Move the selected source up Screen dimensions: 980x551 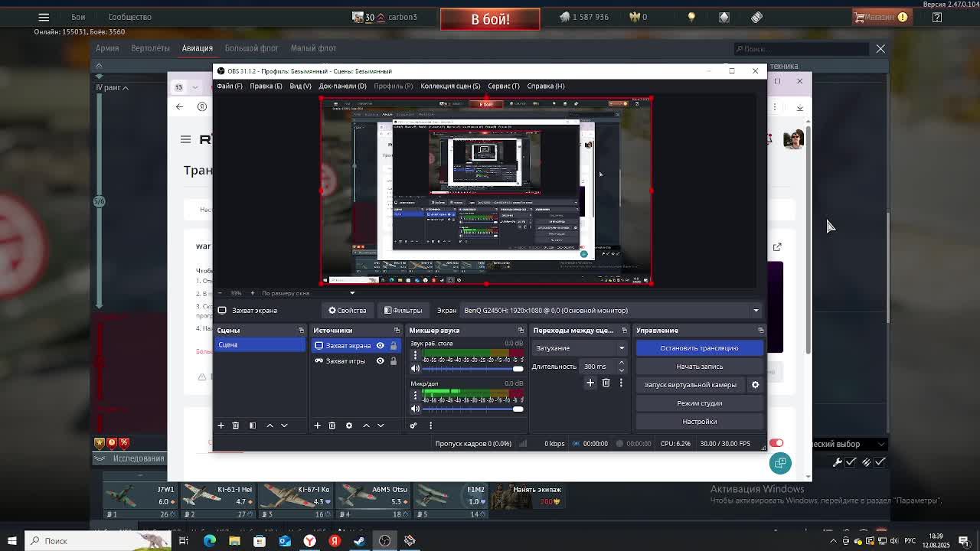pos(366,425)
